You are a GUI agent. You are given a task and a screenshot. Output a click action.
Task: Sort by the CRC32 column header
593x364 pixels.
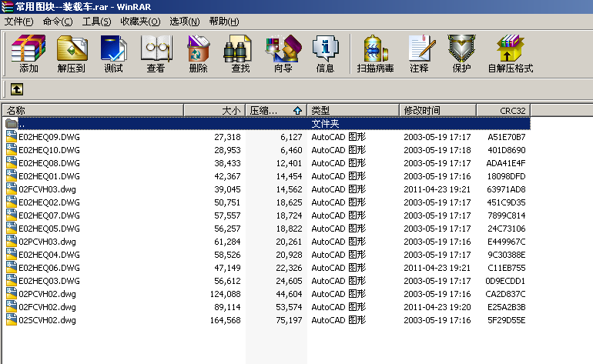(x=504, y=110)
